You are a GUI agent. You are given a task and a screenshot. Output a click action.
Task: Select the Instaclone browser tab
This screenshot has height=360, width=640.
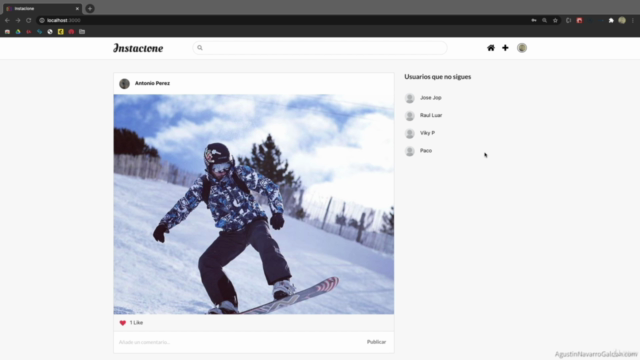click(41, 9)
